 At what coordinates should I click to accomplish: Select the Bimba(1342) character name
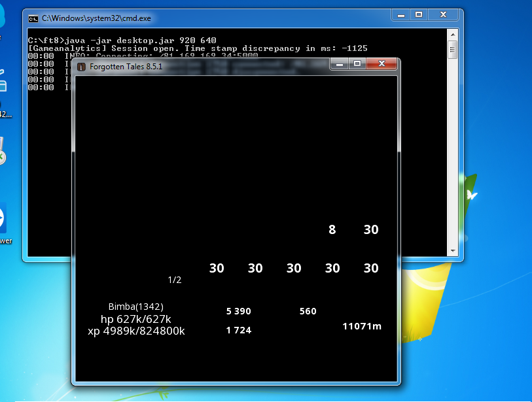[x=135, y=307]
